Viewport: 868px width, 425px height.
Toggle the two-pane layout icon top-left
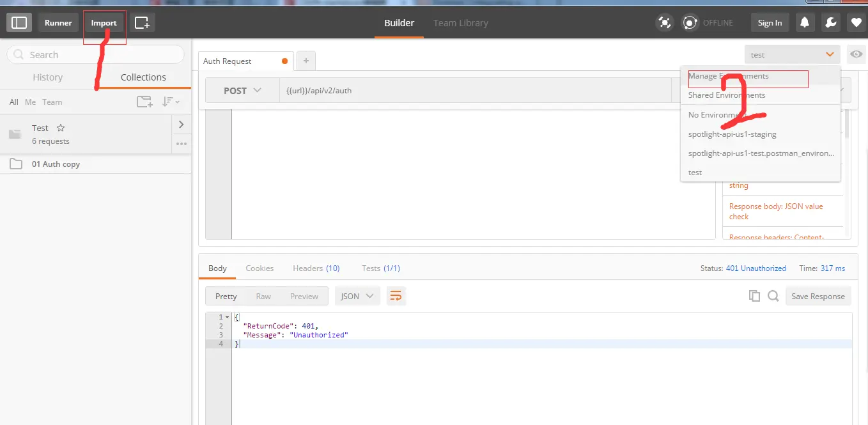point(19,22)
